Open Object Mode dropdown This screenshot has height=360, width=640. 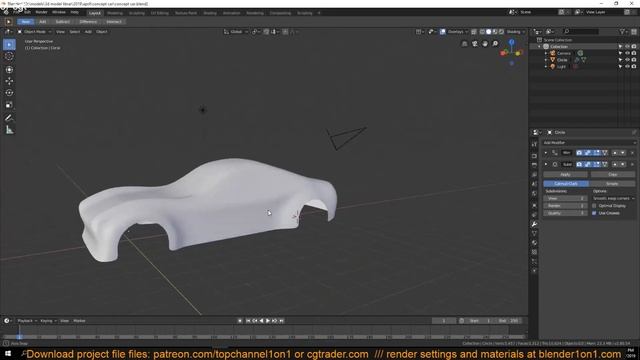pos(34,31)
